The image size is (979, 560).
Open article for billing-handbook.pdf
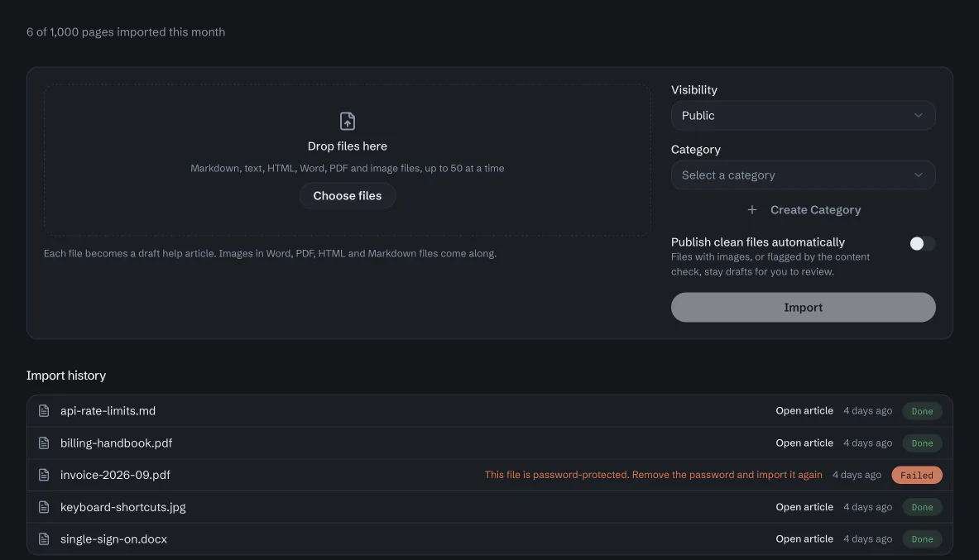click(804, 443)
